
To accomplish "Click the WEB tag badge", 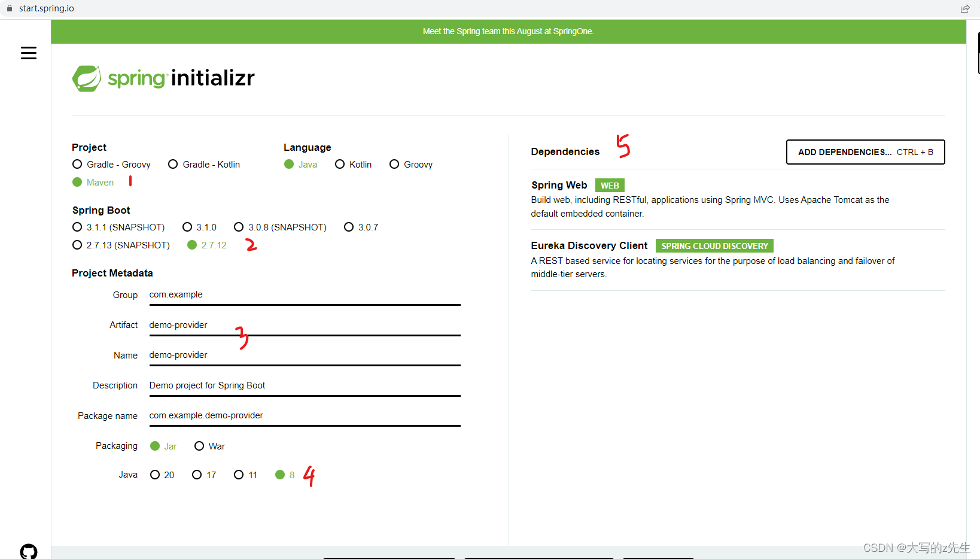I will [x=610, y=186].
